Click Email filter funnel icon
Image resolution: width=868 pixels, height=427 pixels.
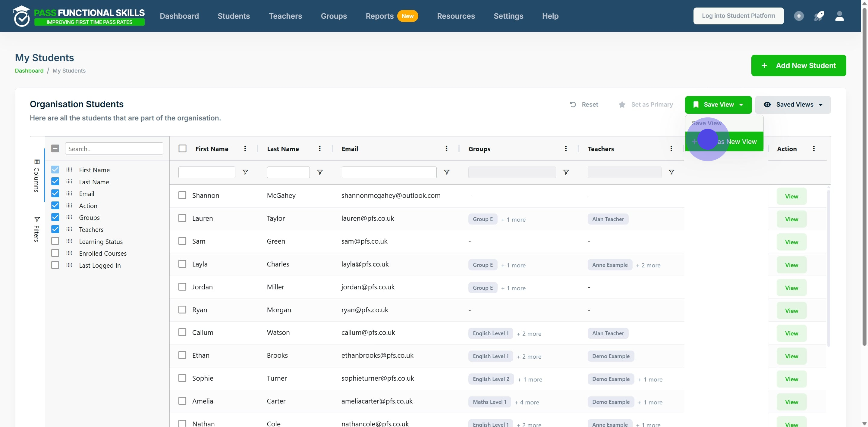(446, 172)
